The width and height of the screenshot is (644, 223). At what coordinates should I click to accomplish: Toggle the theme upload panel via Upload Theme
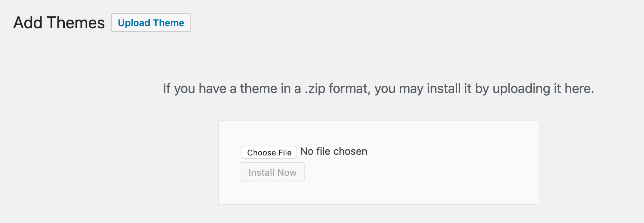[151, 23]
